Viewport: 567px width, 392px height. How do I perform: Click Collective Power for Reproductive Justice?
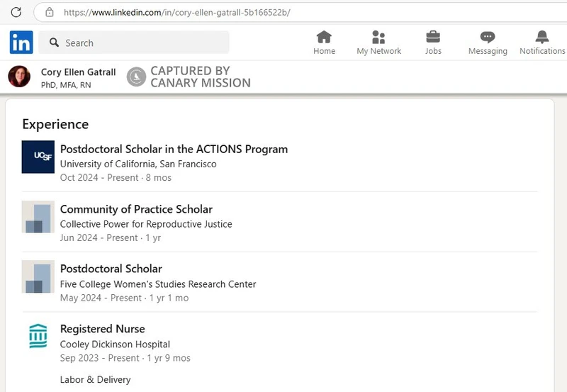coord(146,224)
